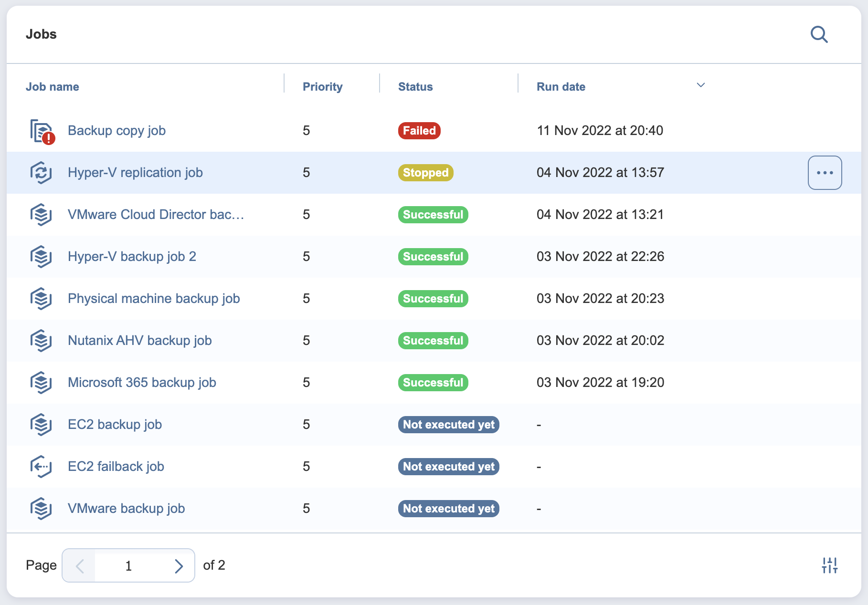Click priority value 5 for Backup copy job
Image resolution: width=868 pixels, height=605 pixels.
click(307, 131)
